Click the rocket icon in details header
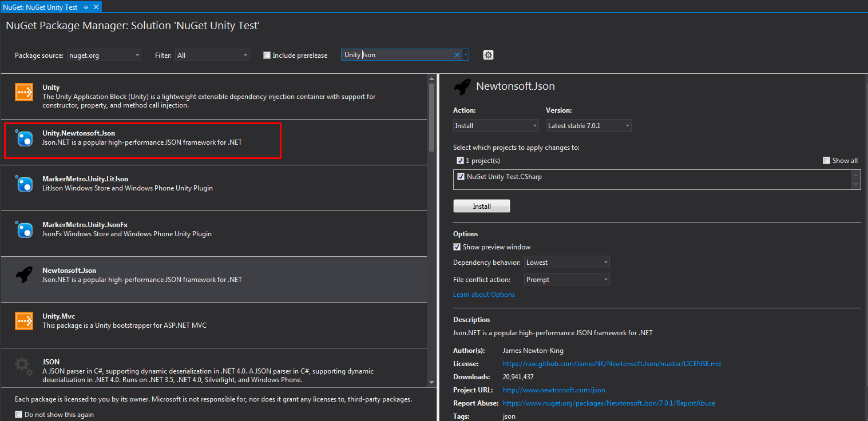 pyautogui.click(x=462, y=86)
